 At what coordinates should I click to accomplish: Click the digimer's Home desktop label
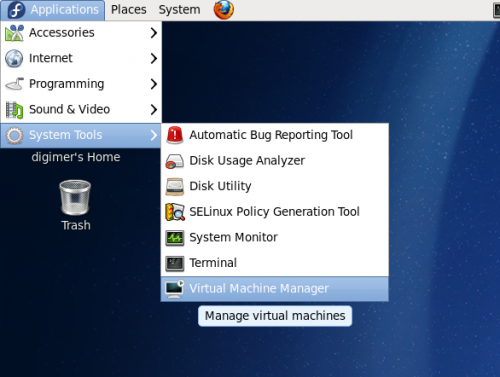(x=76, y=157)
